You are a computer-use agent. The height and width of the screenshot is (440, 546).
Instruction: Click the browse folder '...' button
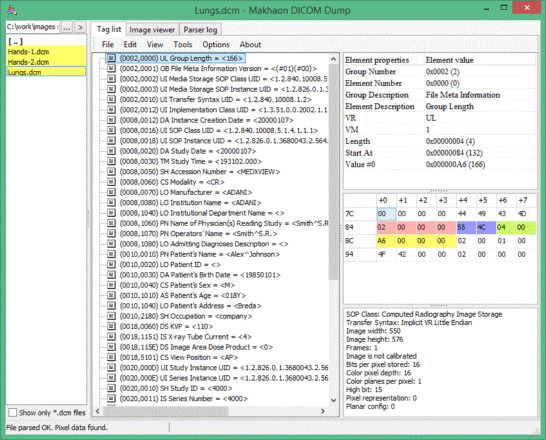(x=67, y=28)
